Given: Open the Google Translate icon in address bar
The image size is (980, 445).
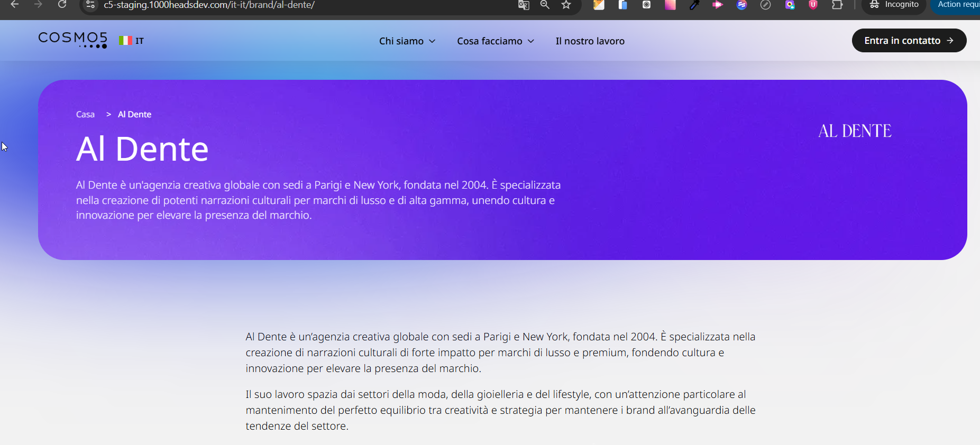Looking at the screenshot, I should coord(524,5).
